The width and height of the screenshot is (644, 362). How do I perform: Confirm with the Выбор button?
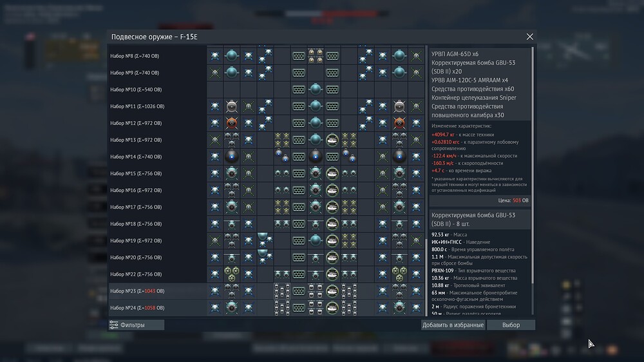[x=511, y=325]
